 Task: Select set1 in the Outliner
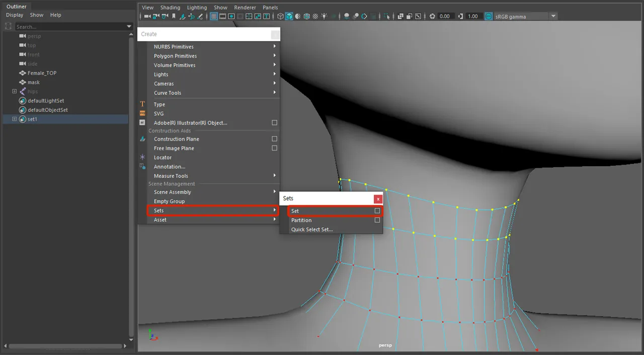(32, 119)
